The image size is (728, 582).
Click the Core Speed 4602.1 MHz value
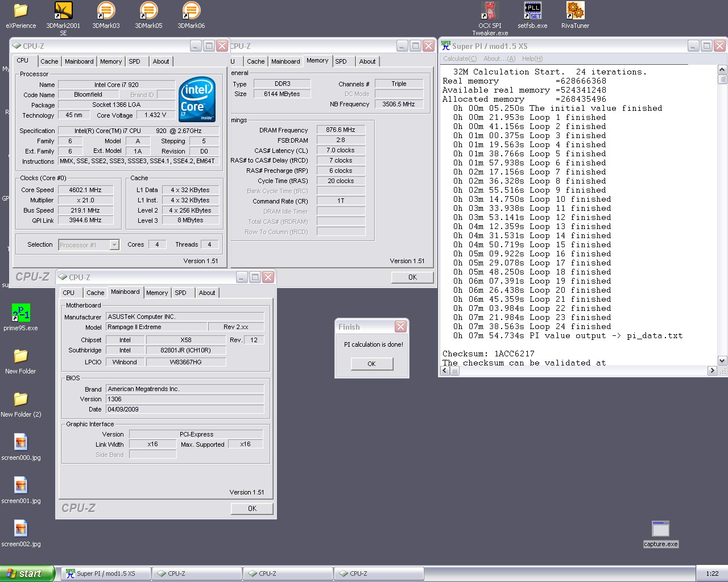tap(85, 190)
